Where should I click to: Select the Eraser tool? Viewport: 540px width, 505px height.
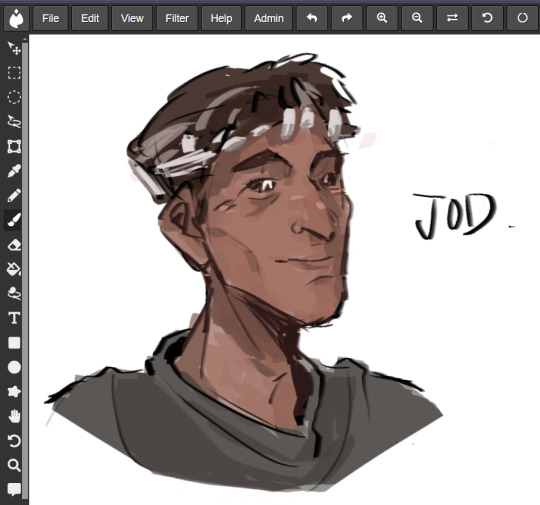[14, 245]
